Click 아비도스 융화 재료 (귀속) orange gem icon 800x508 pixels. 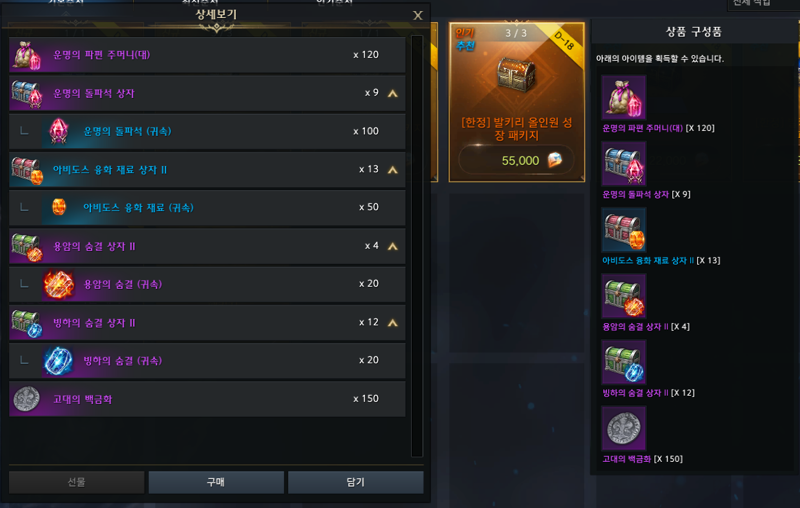pyautogui.click(x=59, y=207)
